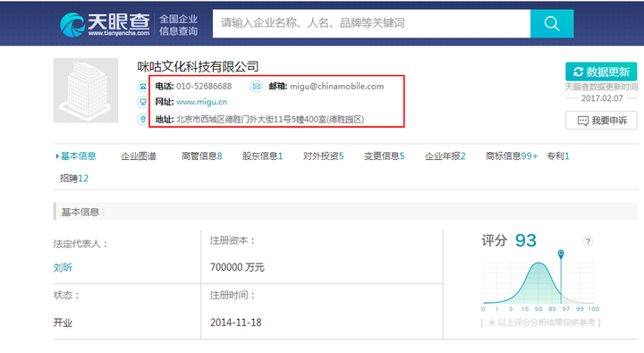The height and width of the screenshot is (353, 644).
Task: Click the 数据更新 refresh button
Action: pyautogui.click(x=601, y=71)
